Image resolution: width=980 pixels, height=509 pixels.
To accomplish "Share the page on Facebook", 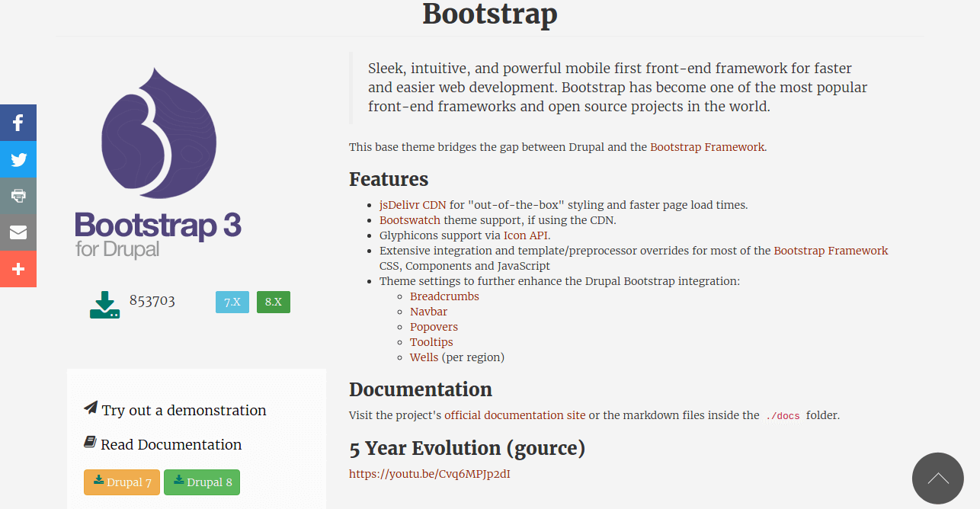I will click(x=18, y=123).
